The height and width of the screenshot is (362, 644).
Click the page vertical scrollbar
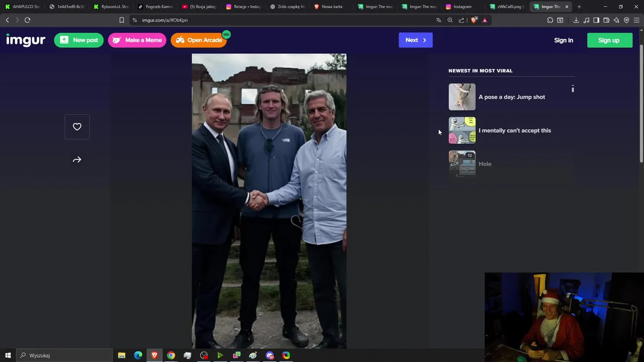641,103
